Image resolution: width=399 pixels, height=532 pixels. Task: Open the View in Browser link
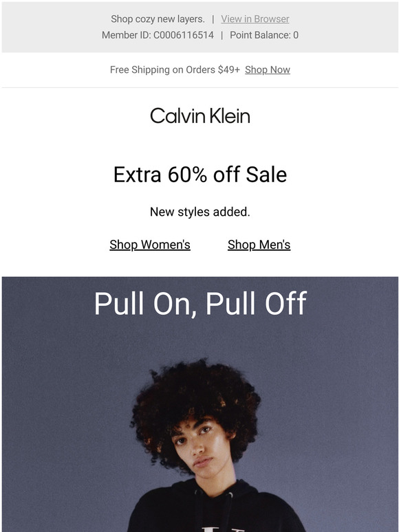click(x=255, y=19)
